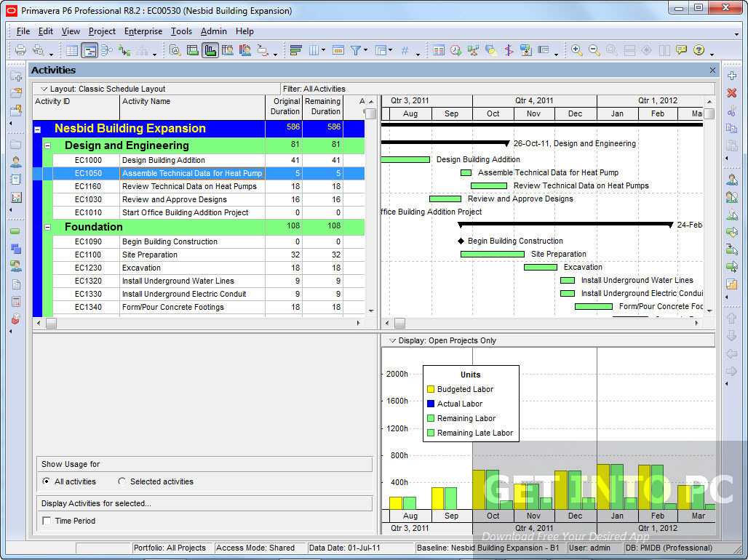Open the Tools menu

(x=181, y=31)
